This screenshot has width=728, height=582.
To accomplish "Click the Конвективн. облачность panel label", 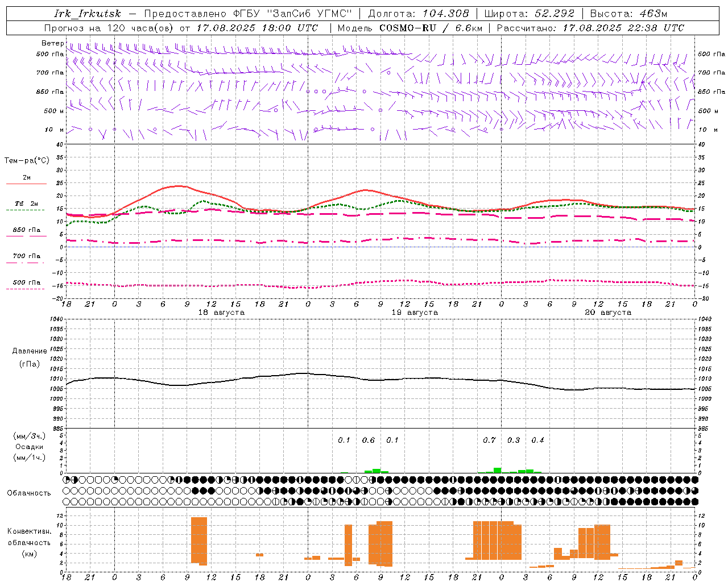I will tap(29, 537).
